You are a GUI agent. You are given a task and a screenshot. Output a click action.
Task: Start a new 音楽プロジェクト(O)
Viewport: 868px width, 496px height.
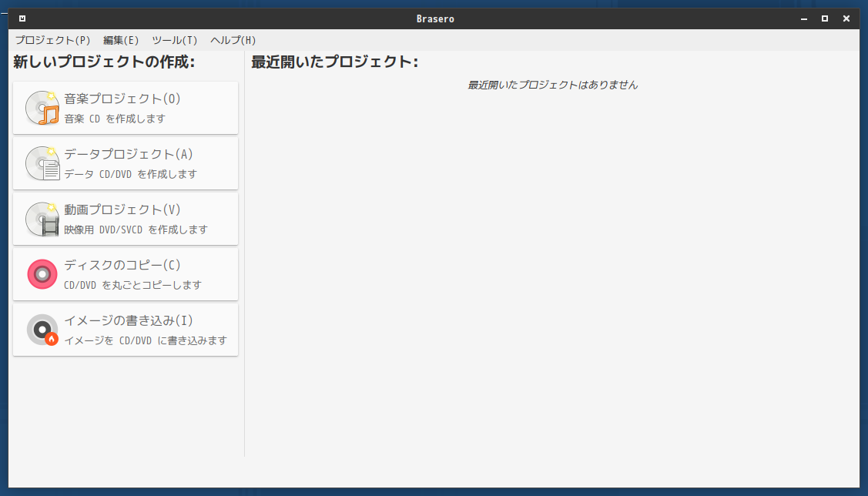[126, 108]
